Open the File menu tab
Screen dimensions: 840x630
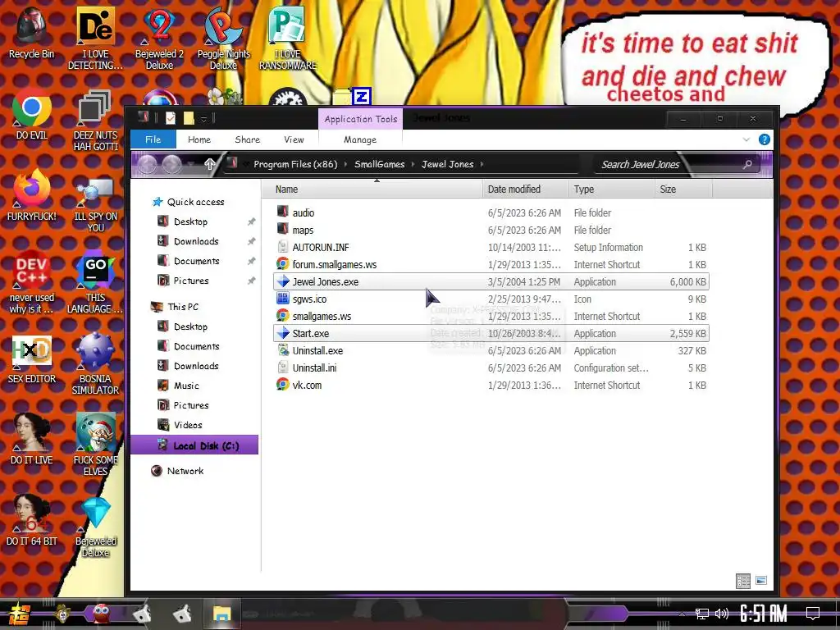(x=153, y=139)
